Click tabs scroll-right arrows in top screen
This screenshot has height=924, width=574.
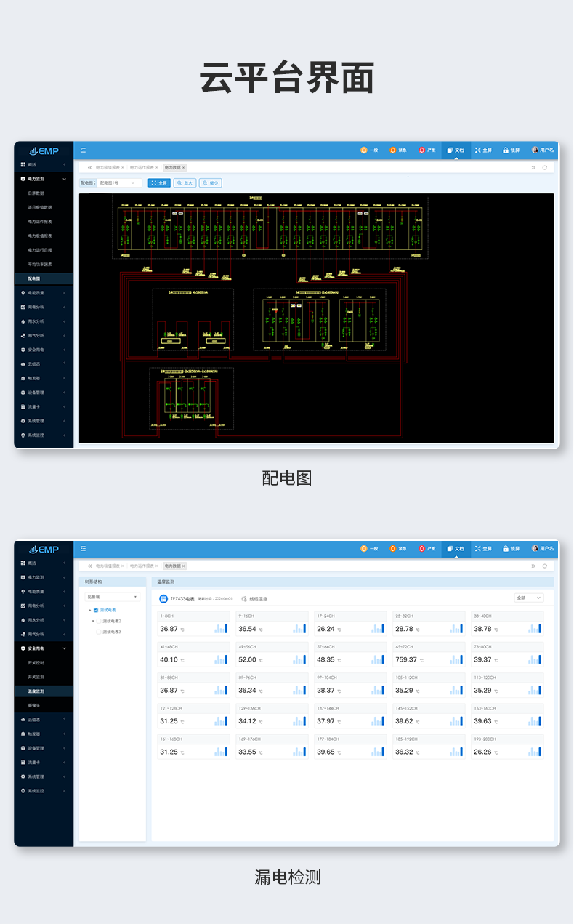pyautogui.click(x=533, y=167)
